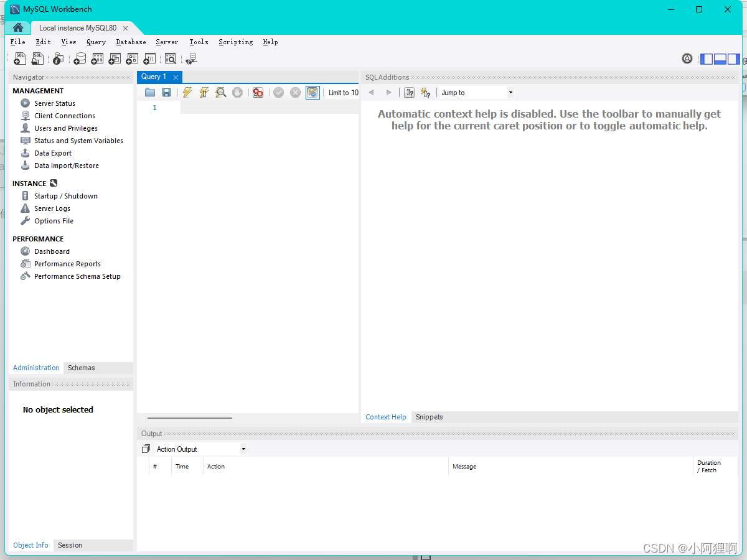Toggle the left sidebar panel visibility
747x560 pixels.
(707, 59)
